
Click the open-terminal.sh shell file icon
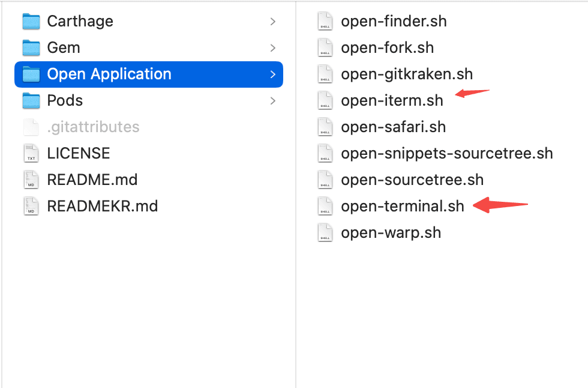pyautogui.click(x=325, y=207)
